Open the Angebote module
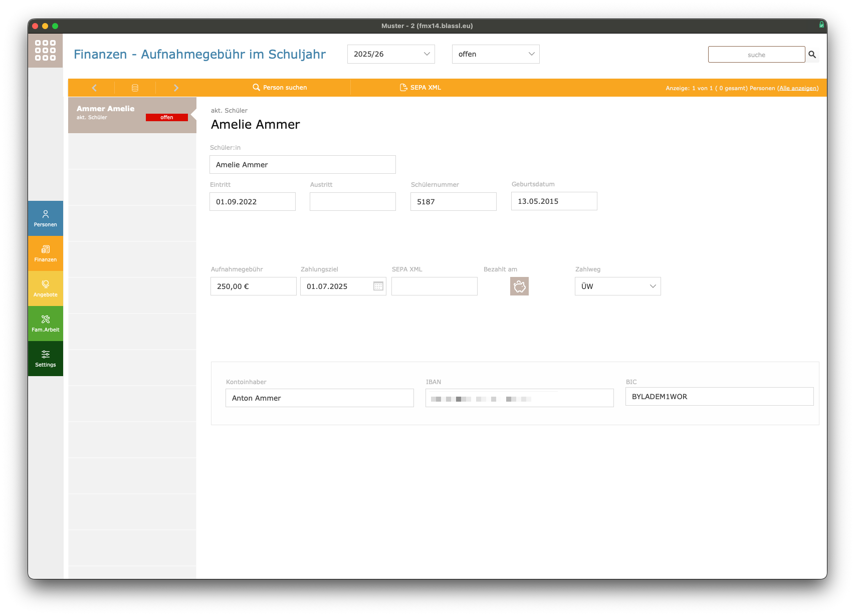Screen dimensions: 855x616 pyautogui.click(x=46, y=288)
